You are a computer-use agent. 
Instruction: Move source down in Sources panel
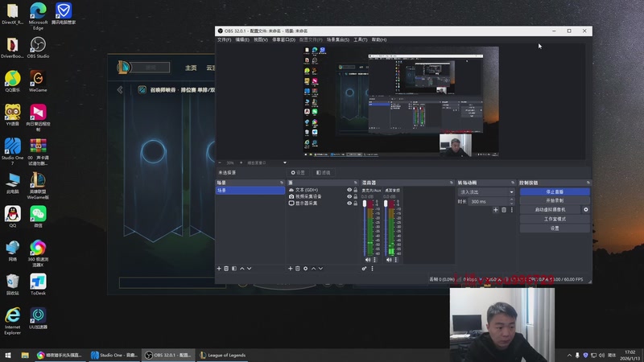(x=320, y=269)
